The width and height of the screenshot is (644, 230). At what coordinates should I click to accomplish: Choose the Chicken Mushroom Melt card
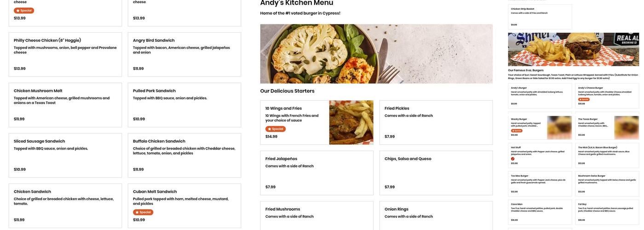click(x=65, y=105)
